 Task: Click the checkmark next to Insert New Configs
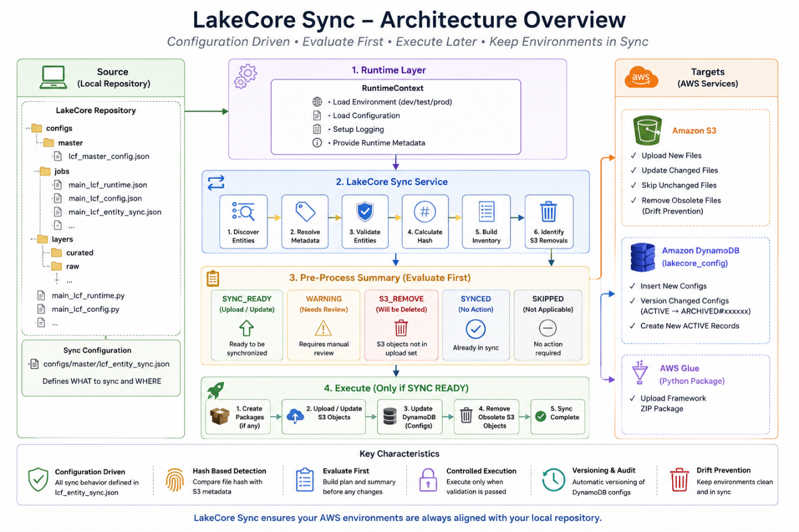pos(632,286)
